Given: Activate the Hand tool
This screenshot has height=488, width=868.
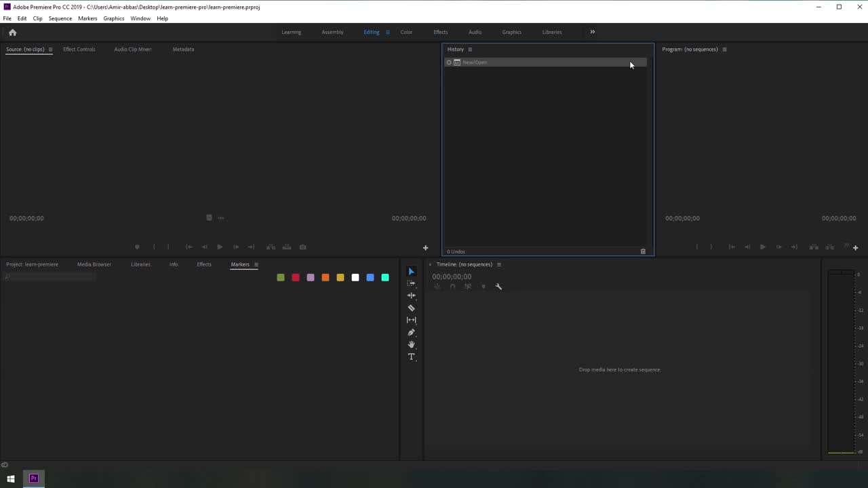Looking at the screenshot, I should [411, 344].
